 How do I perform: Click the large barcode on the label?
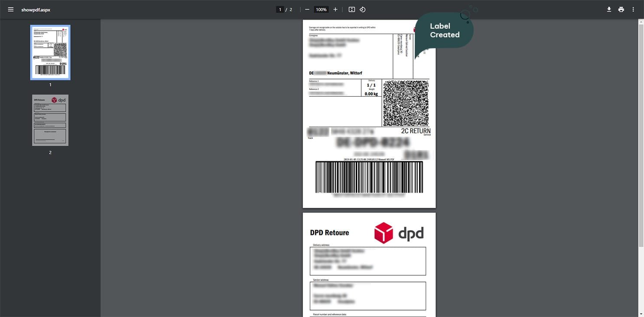369,177
